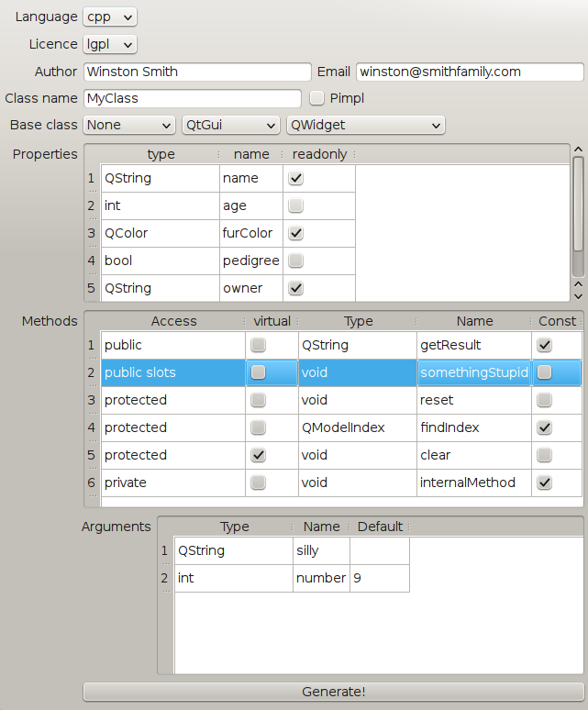Focus the Class name field
Screen dimensions: 588x710
click(192, 97)
